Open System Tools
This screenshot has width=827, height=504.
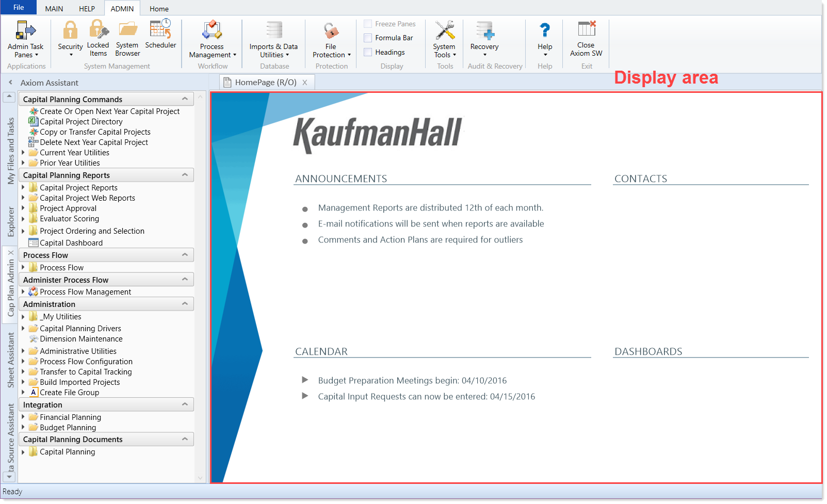pos(444,39)
